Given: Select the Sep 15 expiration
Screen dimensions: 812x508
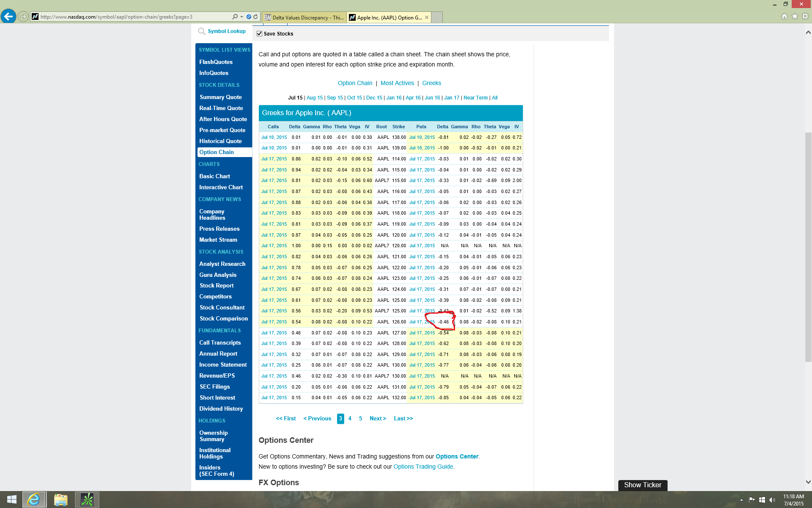Looking at the screenshot, I should pyautogui.click(x=335, y=98).
